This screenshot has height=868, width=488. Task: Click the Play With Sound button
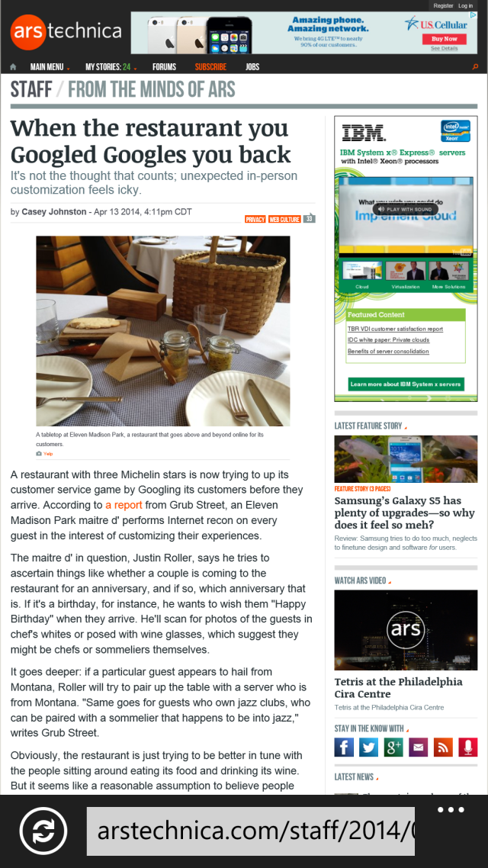tap(406, 209)
